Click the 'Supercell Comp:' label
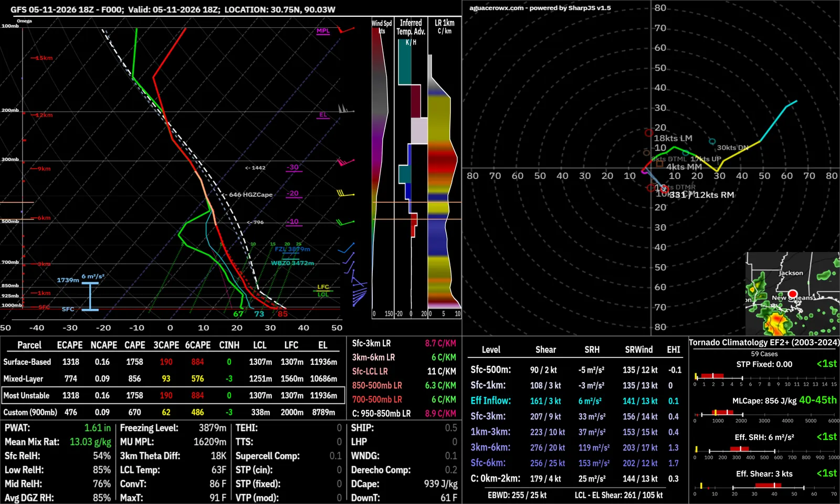 (x=268, y=456)
